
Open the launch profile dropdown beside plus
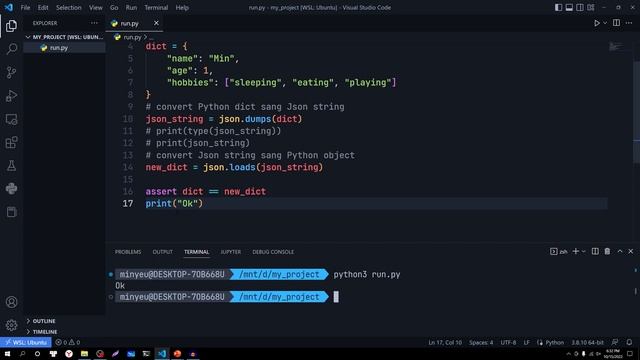point(584,251)
